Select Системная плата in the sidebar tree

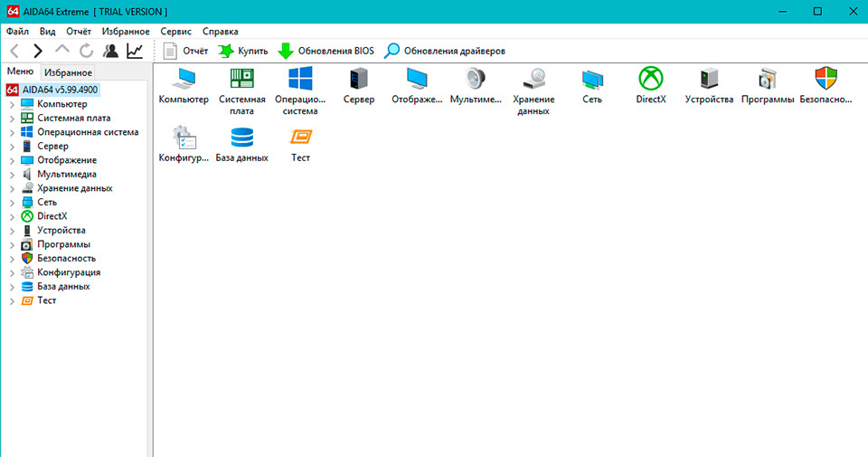tap(65, 118)
